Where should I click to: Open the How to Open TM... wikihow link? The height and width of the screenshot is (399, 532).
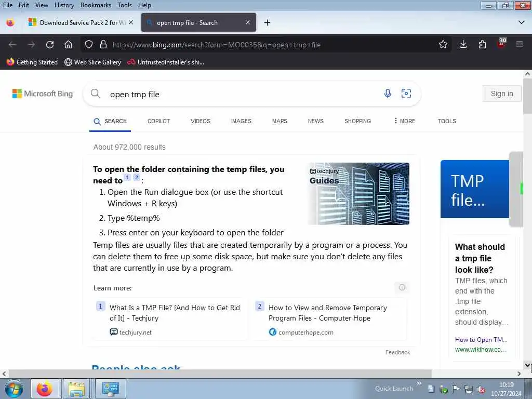coord(481,340)
